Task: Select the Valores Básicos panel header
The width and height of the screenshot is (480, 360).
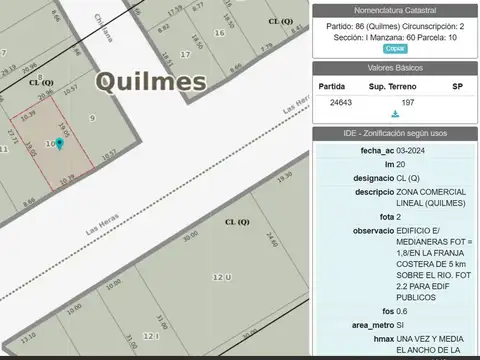Action: point(395,68)
